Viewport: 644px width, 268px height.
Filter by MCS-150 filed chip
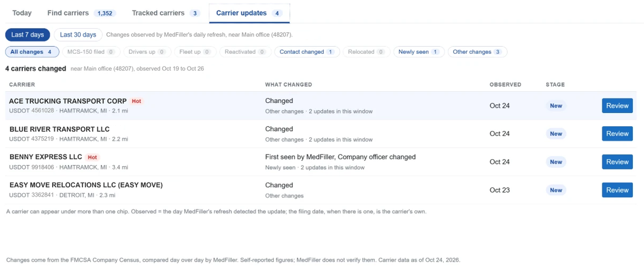click(91, 52)
